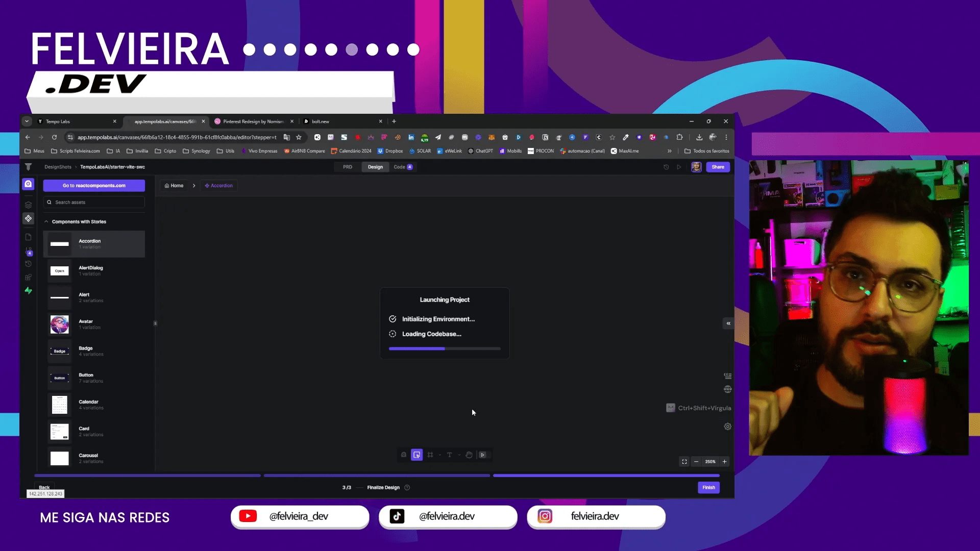
Task: Click the play preview icon in bottom toolbar
Action: [x=483, y=455]
